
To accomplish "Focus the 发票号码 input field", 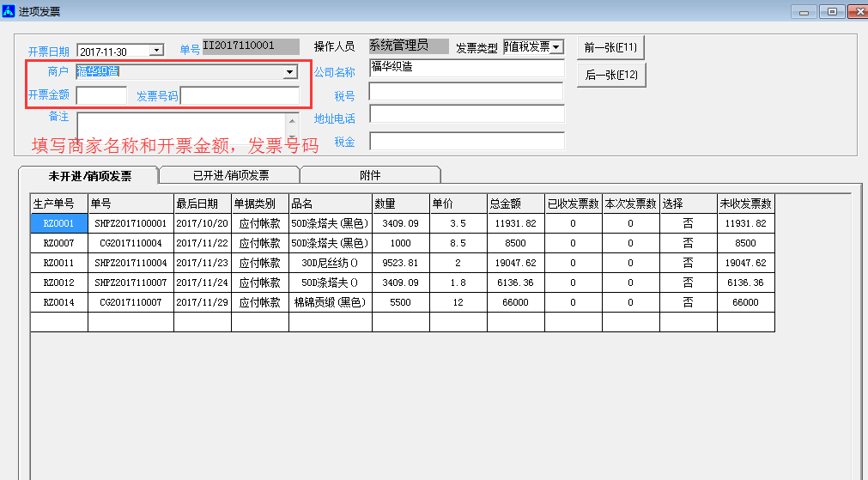I will point(240,96).
